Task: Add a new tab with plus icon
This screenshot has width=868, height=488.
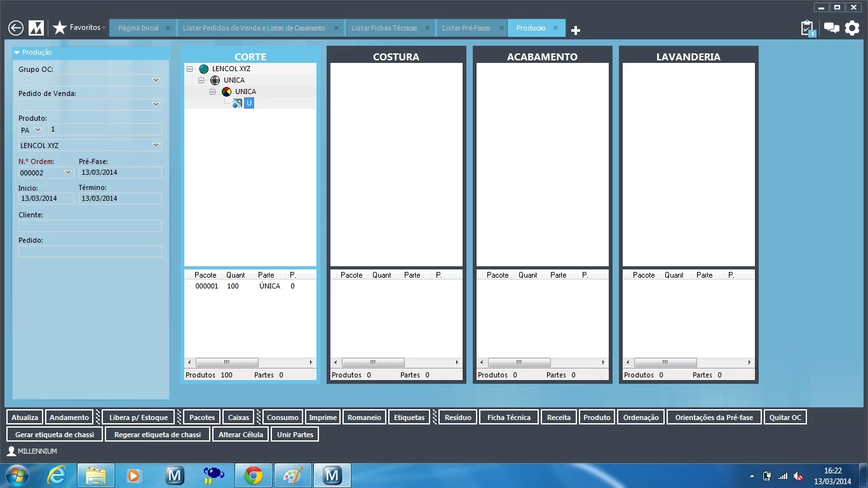Action: [576, 30]
